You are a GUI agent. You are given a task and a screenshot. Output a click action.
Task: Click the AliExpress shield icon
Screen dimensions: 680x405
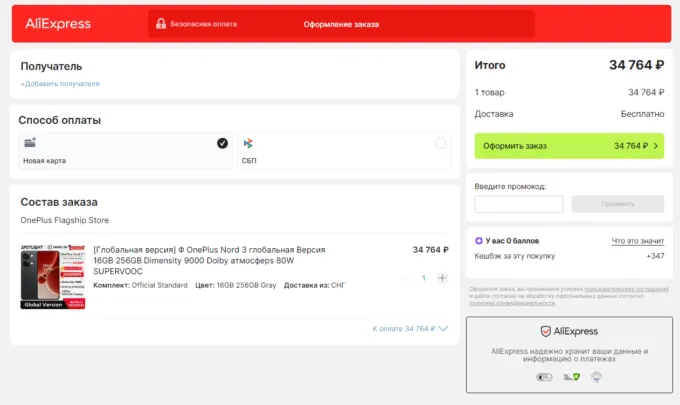pos(546,331)
